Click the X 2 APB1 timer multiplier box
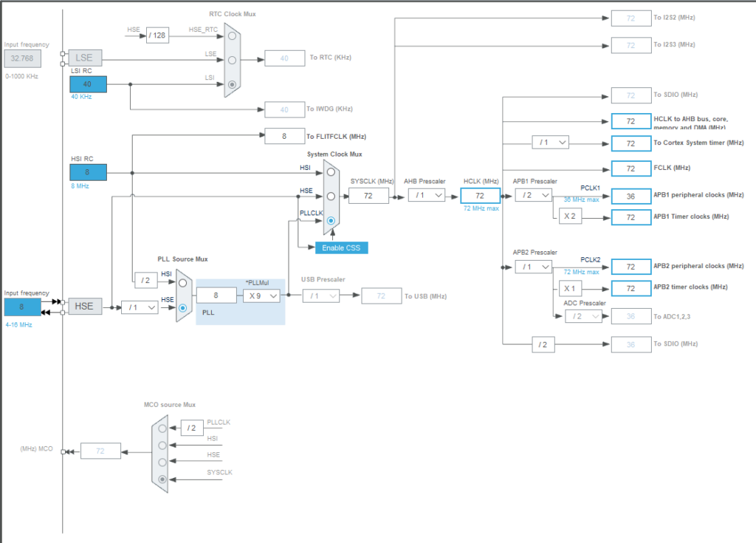This screenshot has width=756, height=543. click(x=571, y=216)
